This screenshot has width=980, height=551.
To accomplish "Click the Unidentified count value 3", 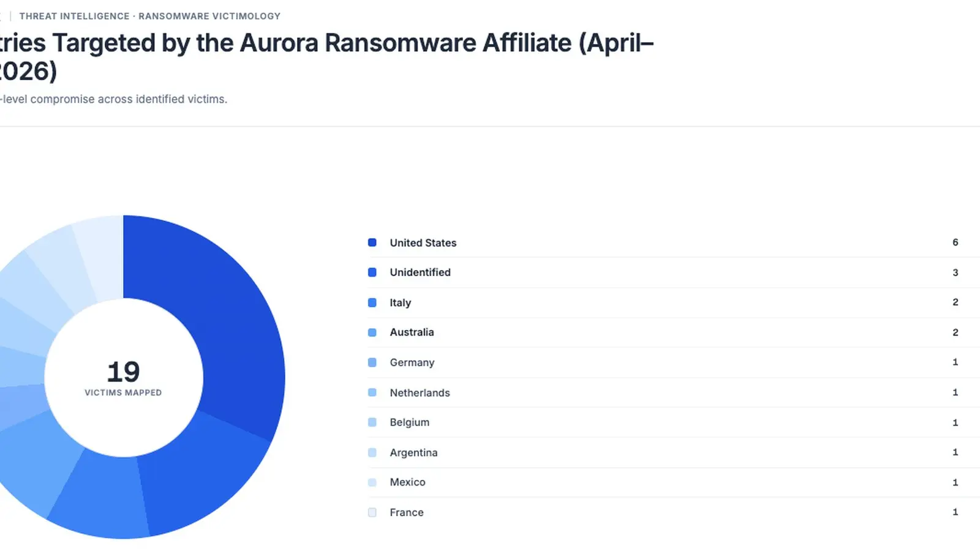I will (955, 272).
